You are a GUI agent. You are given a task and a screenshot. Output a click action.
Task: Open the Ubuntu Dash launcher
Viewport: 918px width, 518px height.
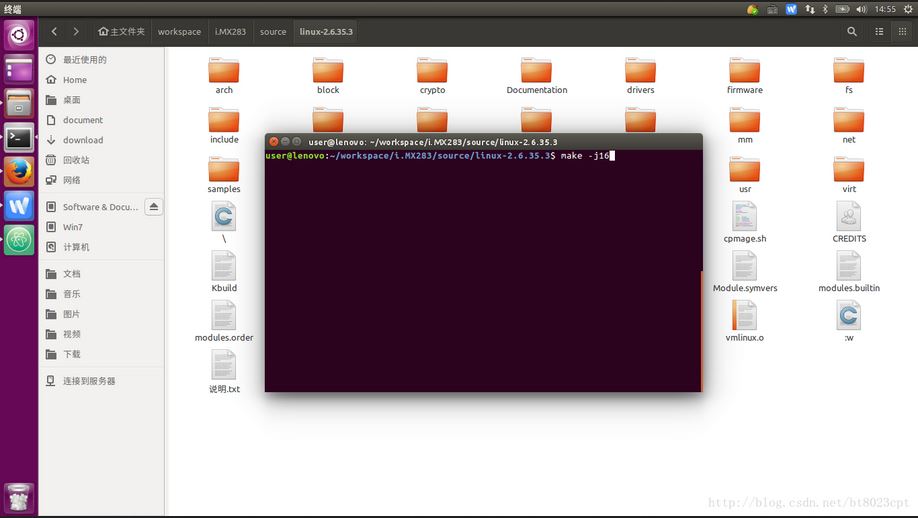[x=19, y=35]
